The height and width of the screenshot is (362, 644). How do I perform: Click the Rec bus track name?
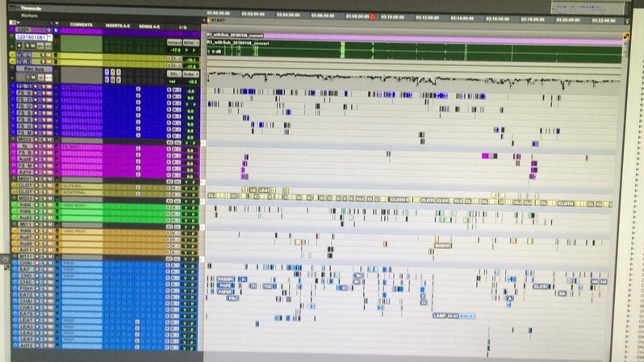pos(35,69)
